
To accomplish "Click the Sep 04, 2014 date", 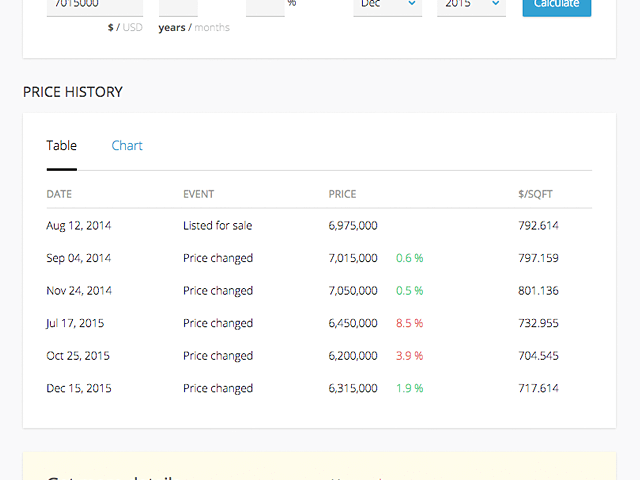I will (x=78, y=258).
